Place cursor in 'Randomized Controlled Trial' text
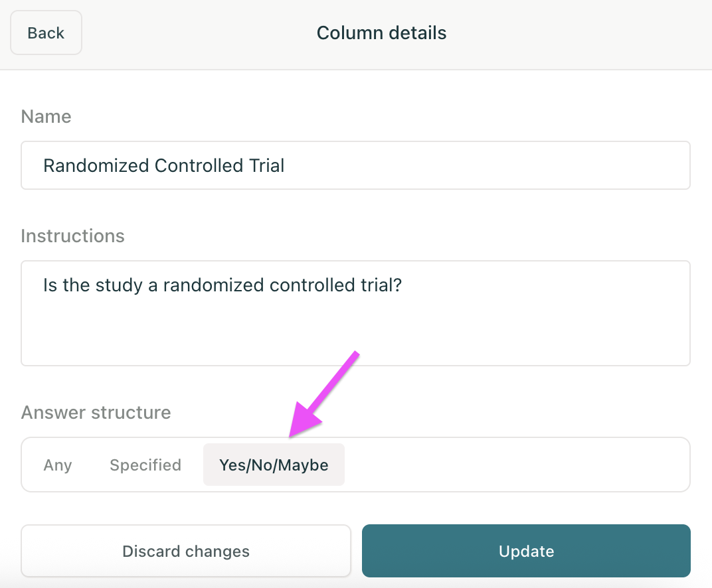 pyautogui.click(x=163, y=165)
